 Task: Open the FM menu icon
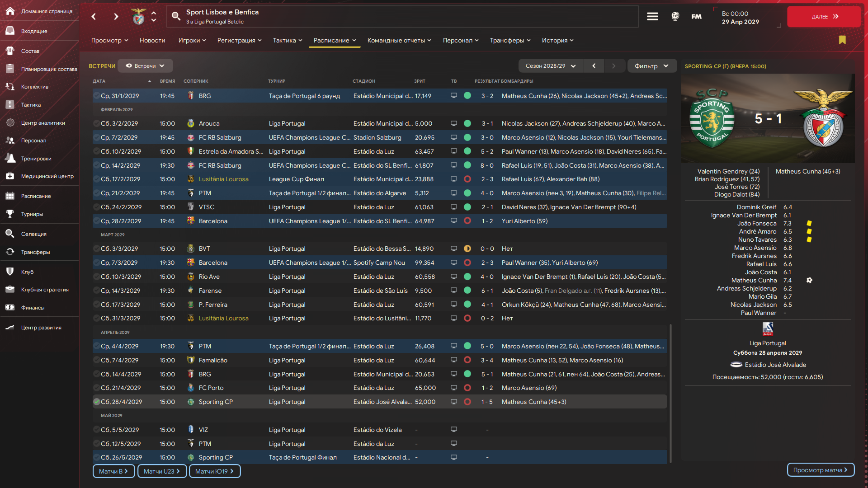click(697, 17)
